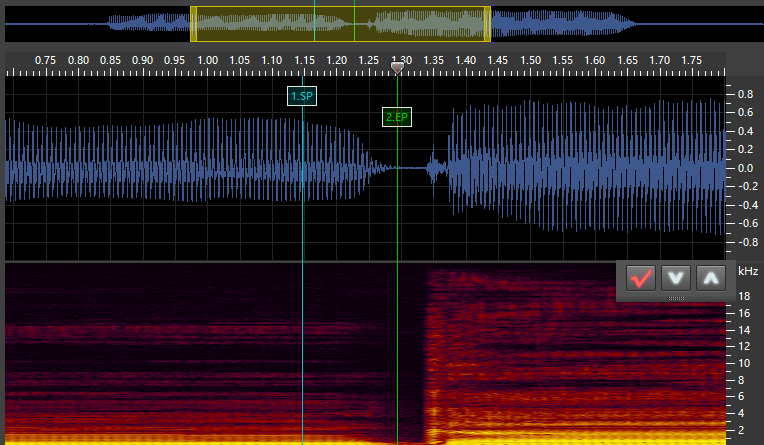Click the 0.75 mark on the time ruler
This screenshot has height=445, width=764.
click(46, 61)
